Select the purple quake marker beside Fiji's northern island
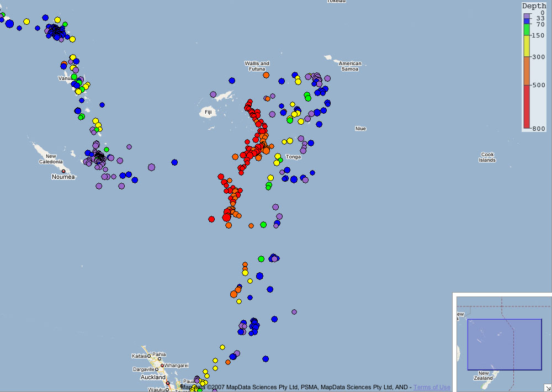This screenshot has width=552, height=392. pyautogui.click(x=213, y=94)
